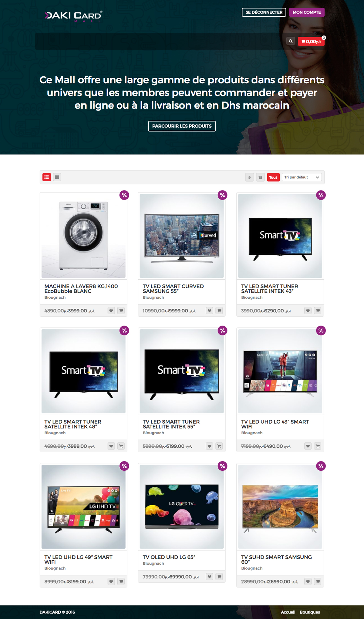Add LG OLED 65" TV to cart
This screenshot has height=619, width=364.
pos(219,577)
